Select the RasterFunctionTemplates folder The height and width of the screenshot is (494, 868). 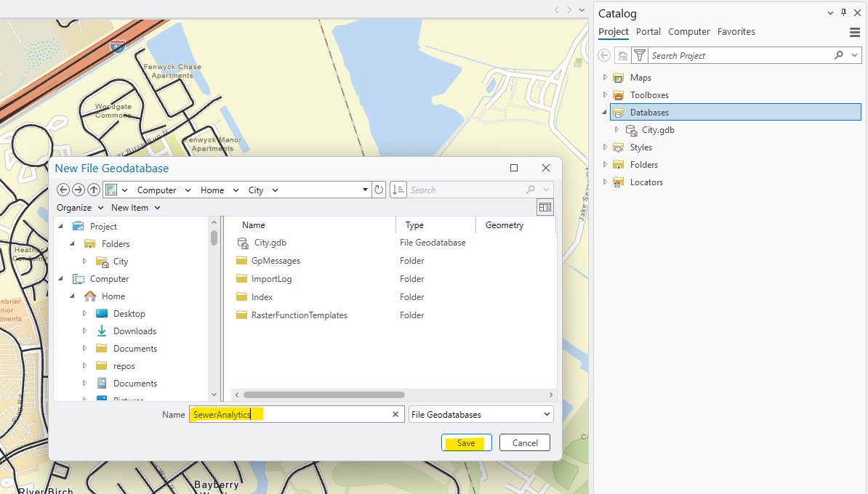point(300,315)
